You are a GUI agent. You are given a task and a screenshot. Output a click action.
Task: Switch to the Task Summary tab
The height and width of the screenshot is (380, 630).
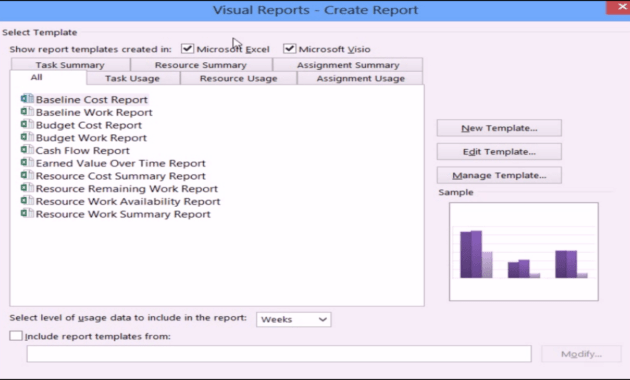tap(70, 65)
